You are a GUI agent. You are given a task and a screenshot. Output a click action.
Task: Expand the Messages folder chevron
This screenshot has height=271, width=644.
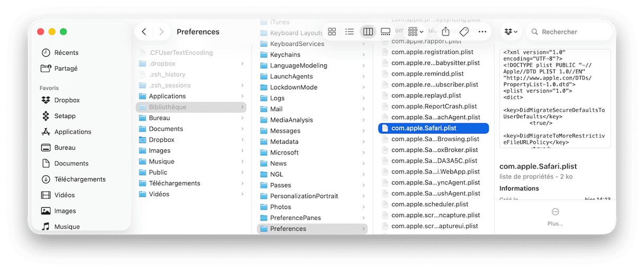[x=364, y=131]
